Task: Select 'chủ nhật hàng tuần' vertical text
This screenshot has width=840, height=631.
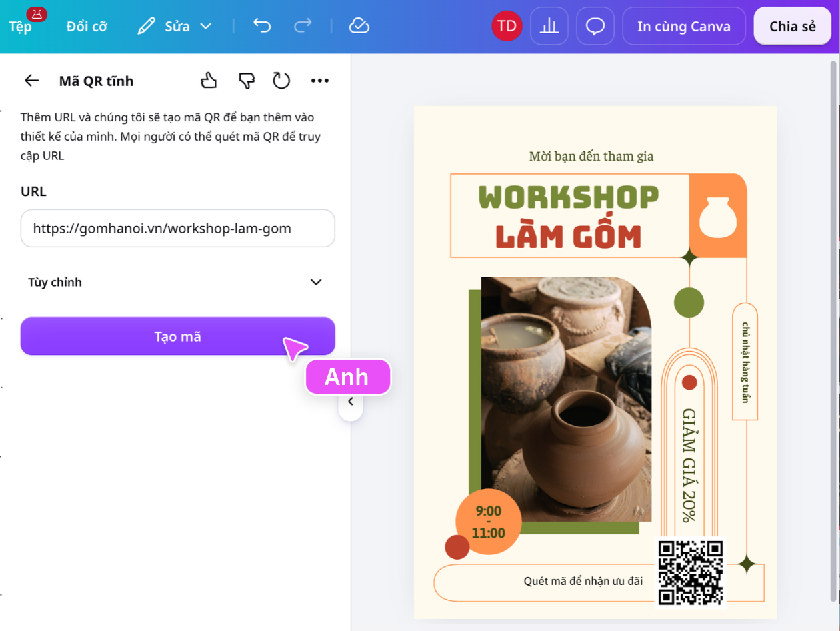Action: click(745, 362)
